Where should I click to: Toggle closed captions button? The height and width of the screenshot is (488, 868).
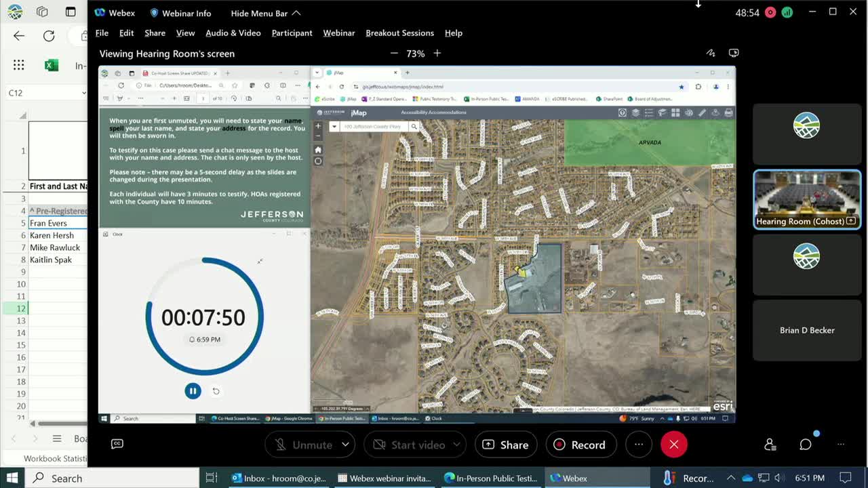click(117, 444)
